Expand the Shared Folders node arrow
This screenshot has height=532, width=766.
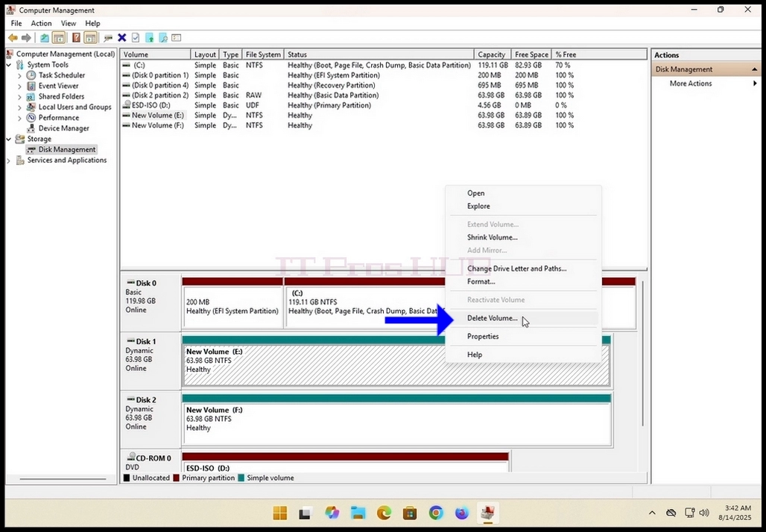click(19, 97)
